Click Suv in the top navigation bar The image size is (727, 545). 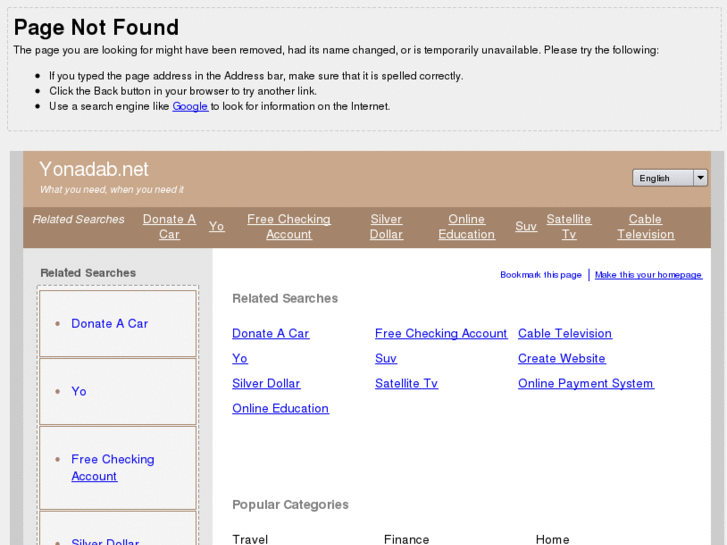[526, 226]
